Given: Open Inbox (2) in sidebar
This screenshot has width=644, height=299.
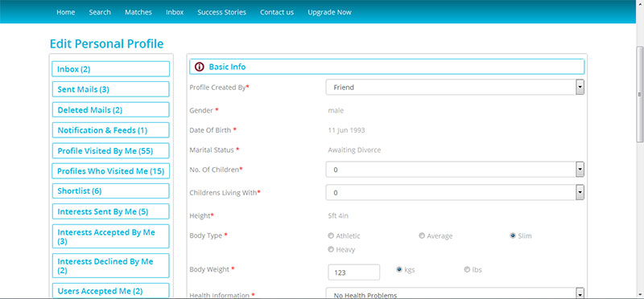Looking at the screenshot, I should click(x=110, y=69).
